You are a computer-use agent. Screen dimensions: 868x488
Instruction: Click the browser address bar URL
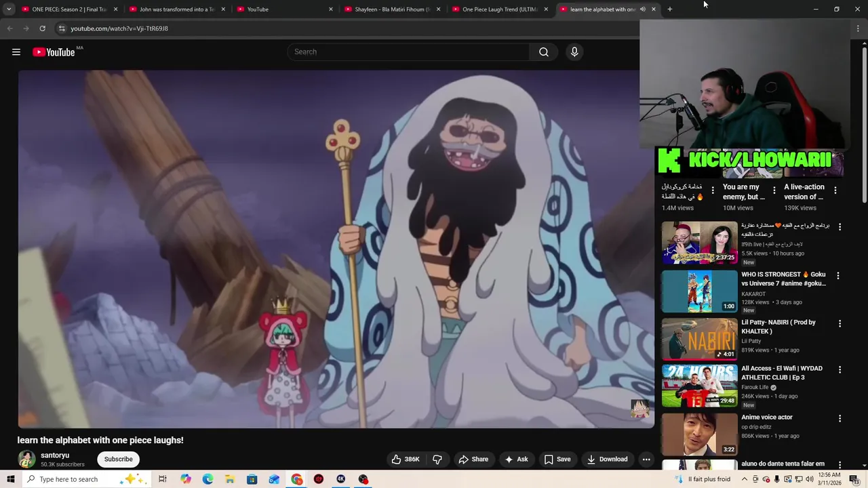(x=119, y=28)
